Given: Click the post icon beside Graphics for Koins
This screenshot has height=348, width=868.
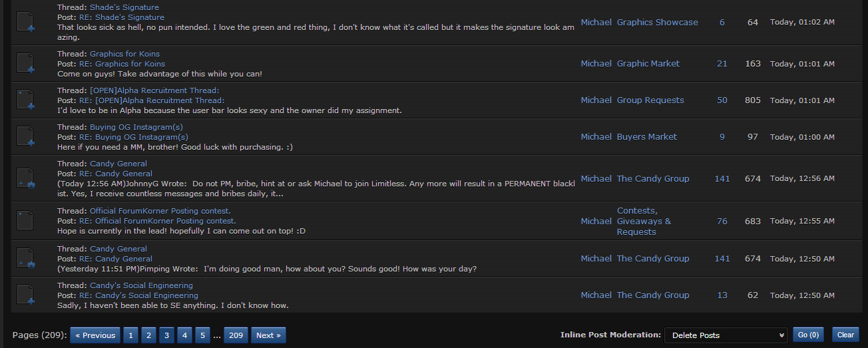Looking at the screenshot, I should pos(25,63).
